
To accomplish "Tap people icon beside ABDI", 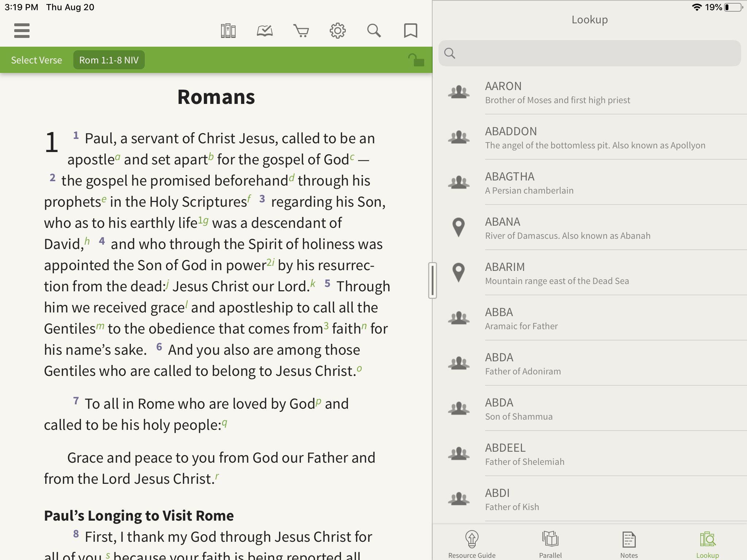I will [459, 499].
